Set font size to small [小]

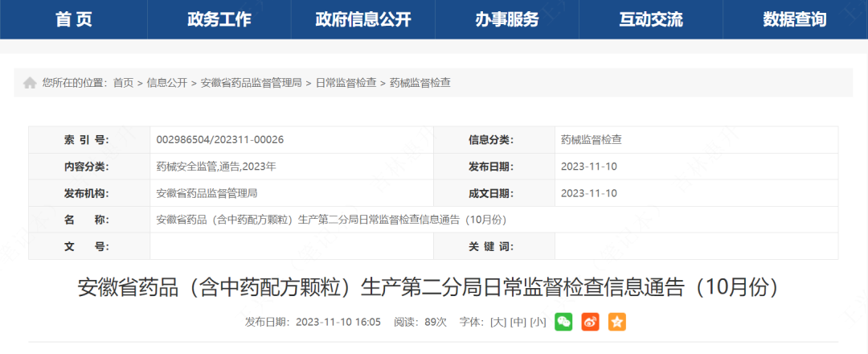click(538, 323)
